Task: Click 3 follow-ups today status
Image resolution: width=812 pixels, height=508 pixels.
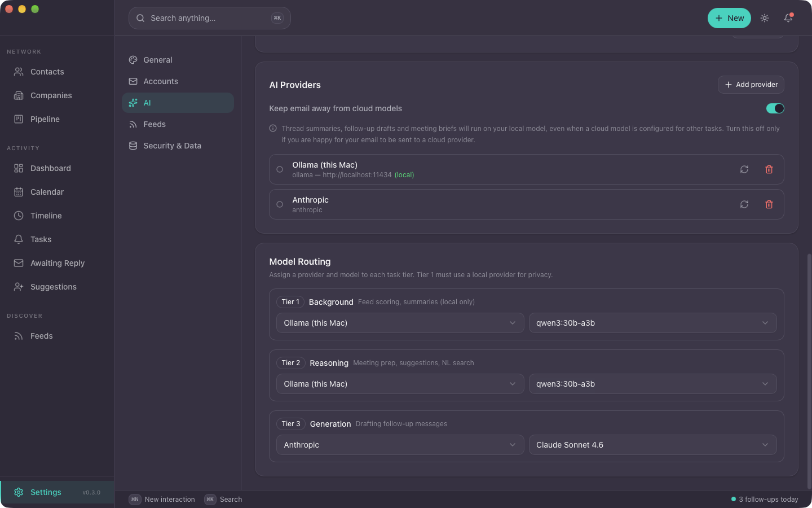Action: (765, 500)
